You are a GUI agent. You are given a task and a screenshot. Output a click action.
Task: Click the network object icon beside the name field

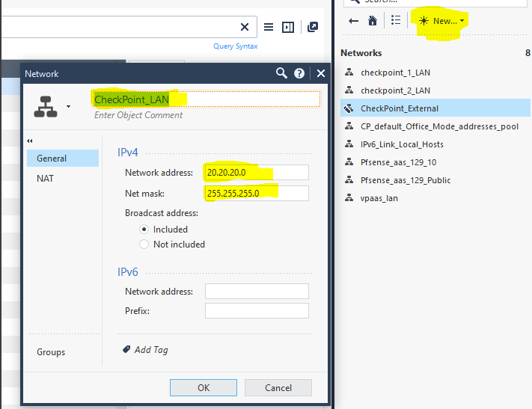pyautogui.click(x=46, y=107)
